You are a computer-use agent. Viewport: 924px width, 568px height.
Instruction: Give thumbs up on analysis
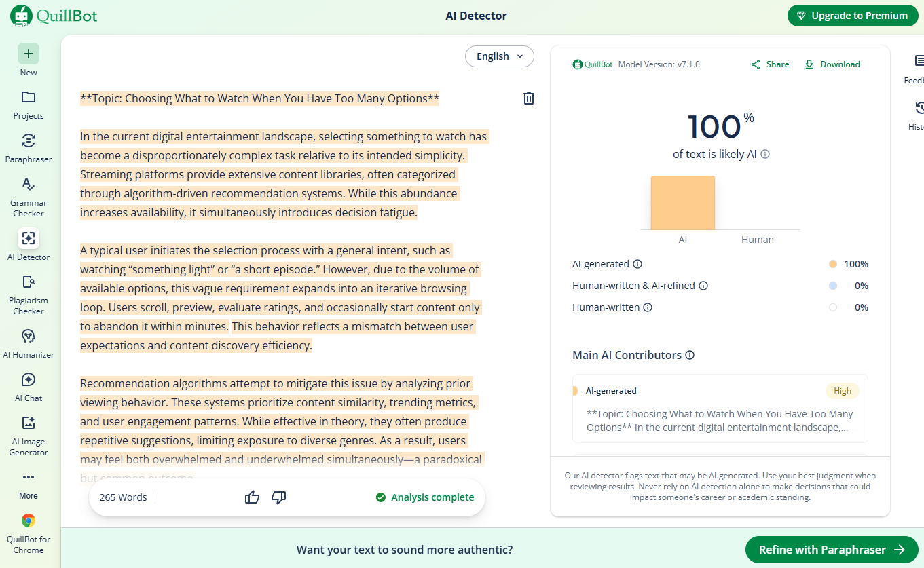(253, 497)
